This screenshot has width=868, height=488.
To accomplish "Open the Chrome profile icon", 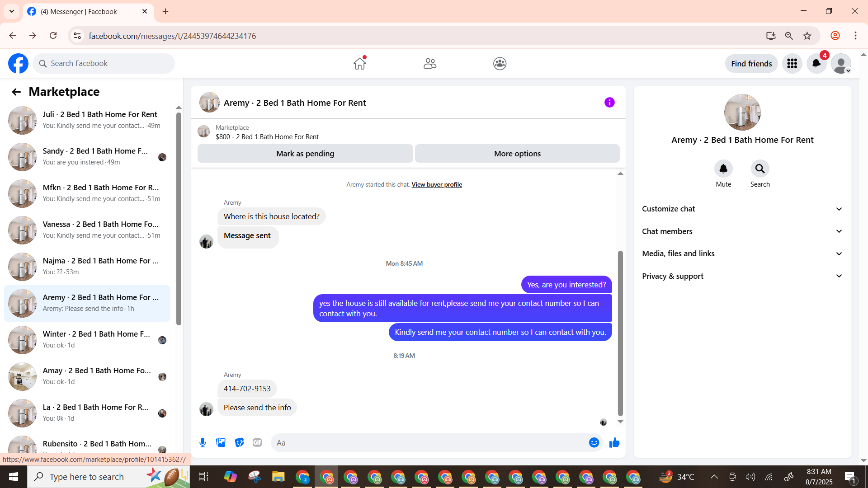I will (835, 36).
